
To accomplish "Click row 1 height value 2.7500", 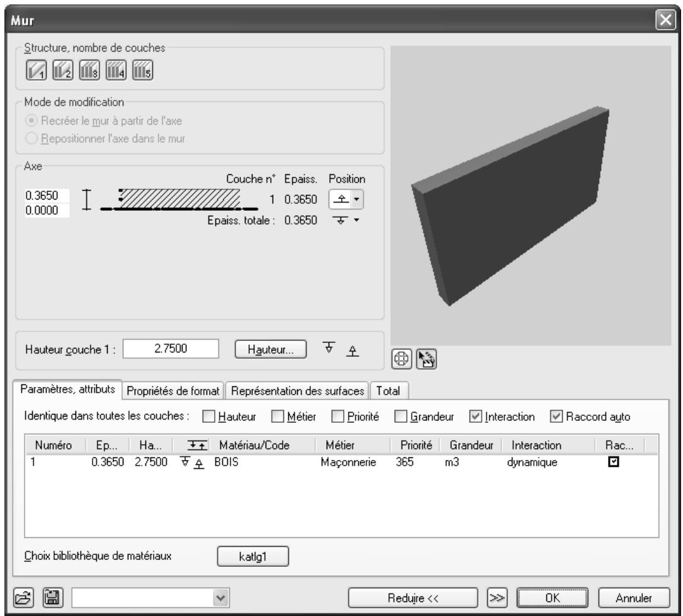I will (151, 462).
